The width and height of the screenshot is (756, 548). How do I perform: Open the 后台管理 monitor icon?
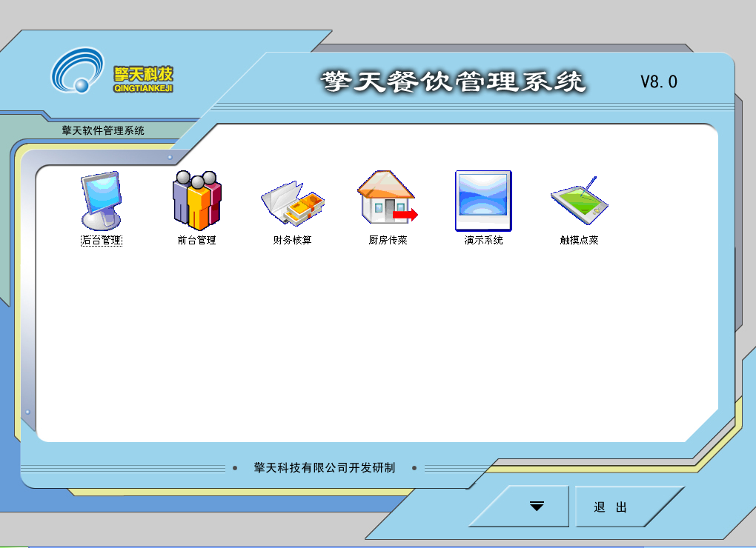click(x=101, y=200)
